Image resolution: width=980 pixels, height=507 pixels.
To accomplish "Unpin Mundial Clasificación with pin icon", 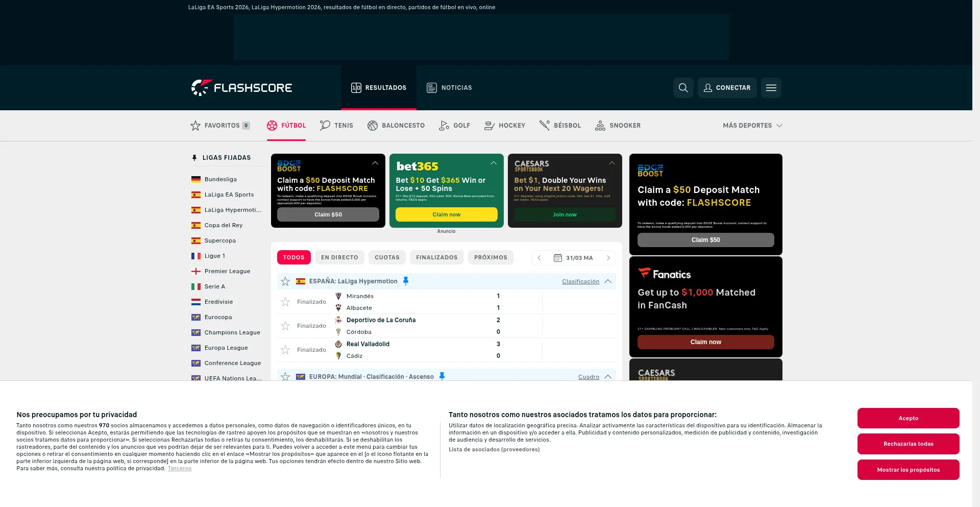I will click(x=442, y=376).
